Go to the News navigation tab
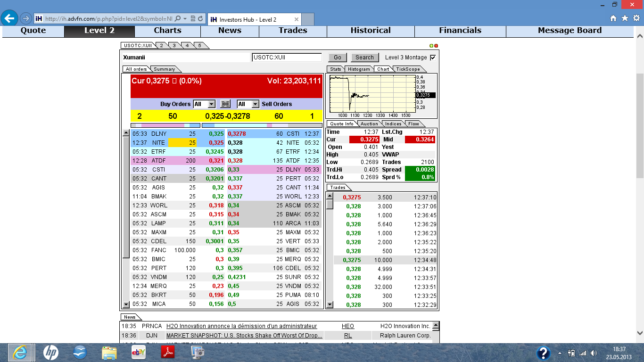Image resolution: width=644 pixels, height=362 pixels. click(230, 31)
